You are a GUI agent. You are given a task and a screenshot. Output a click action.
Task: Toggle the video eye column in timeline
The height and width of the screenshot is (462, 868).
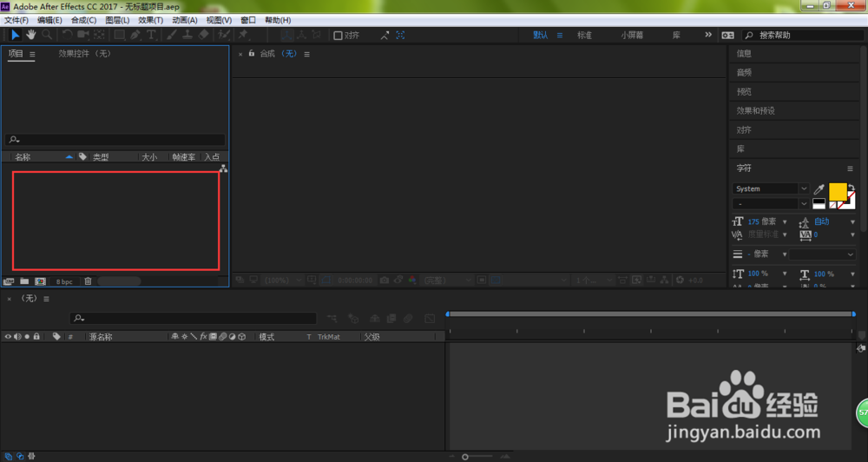click(x=8, y=336)
